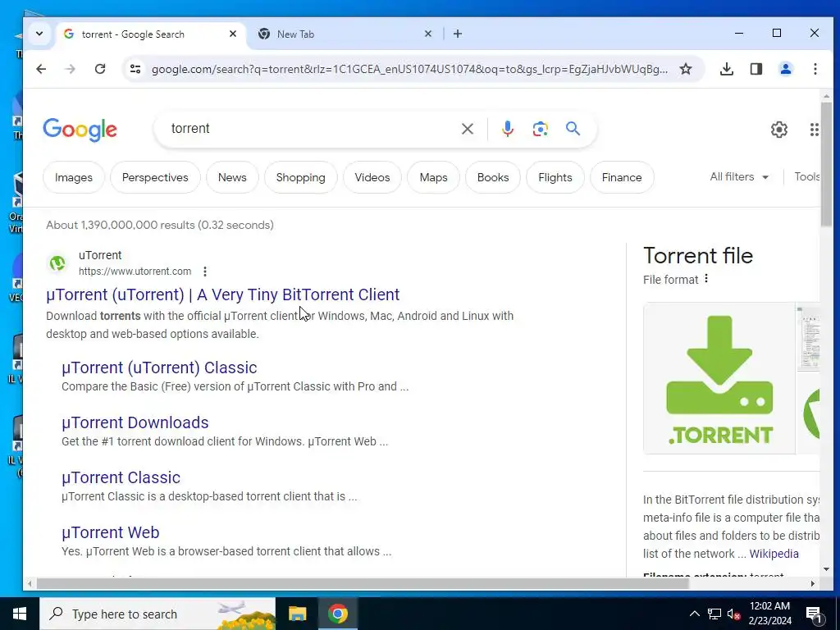Viewport: 840px width, 630px height.
Task: Click the taskbar search box
Action: (x=157, y=614)
